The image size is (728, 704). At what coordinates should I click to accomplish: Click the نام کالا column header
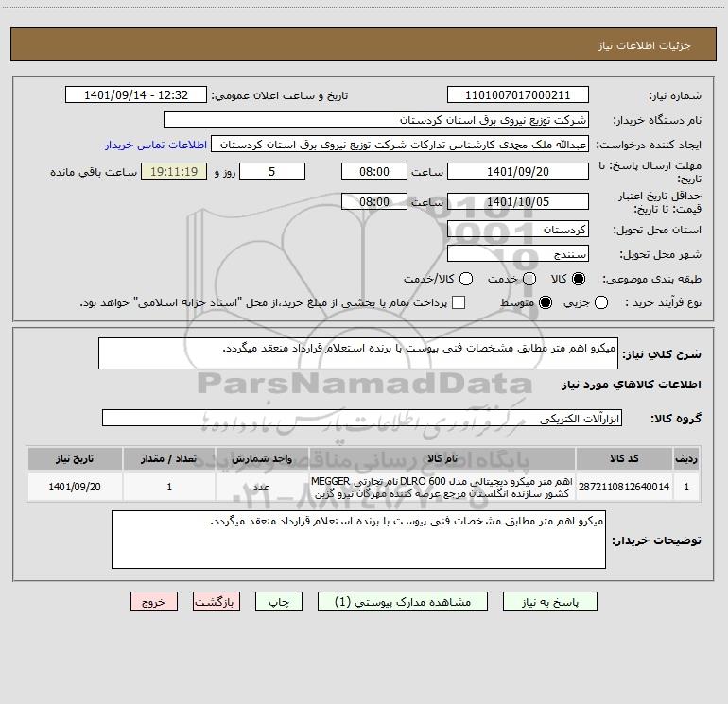point(442,458)
